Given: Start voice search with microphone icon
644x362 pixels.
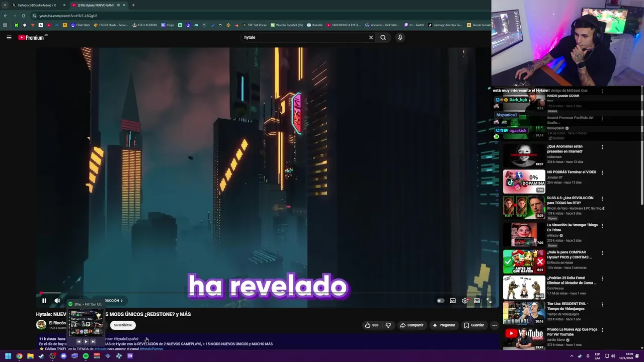Looking at the screenshot, I should pyautogui.click(x=400, y=37).
